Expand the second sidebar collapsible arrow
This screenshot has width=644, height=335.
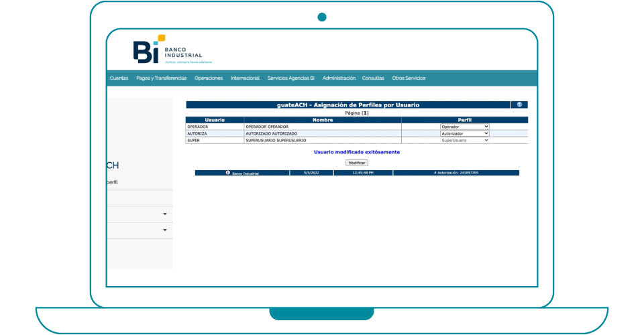click(x=165, y=230)
